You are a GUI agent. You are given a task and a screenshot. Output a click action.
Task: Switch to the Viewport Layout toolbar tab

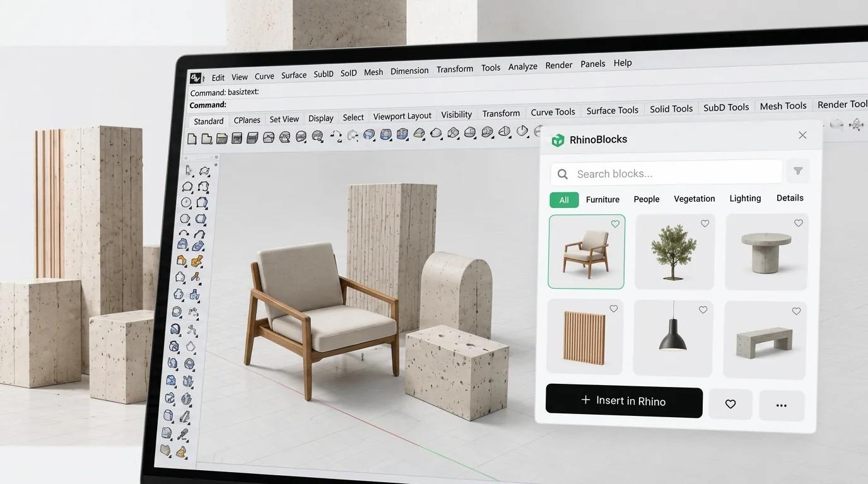pyautogui.click(x=402, y=116)
